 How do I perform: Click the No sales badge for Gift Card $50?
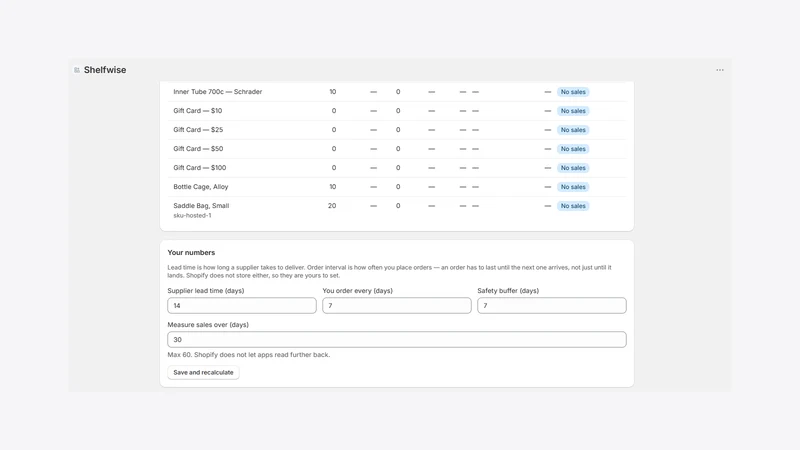point(573,149)
